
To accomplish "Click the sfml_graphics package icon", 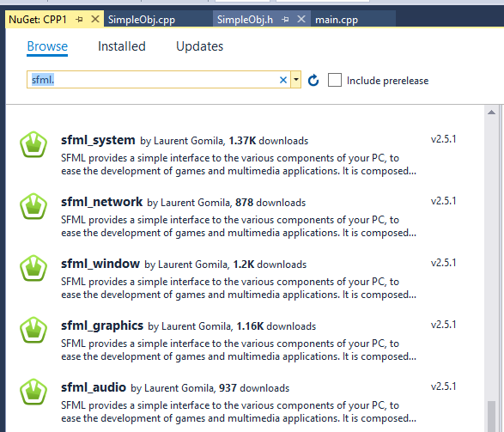I will point(33,330).
